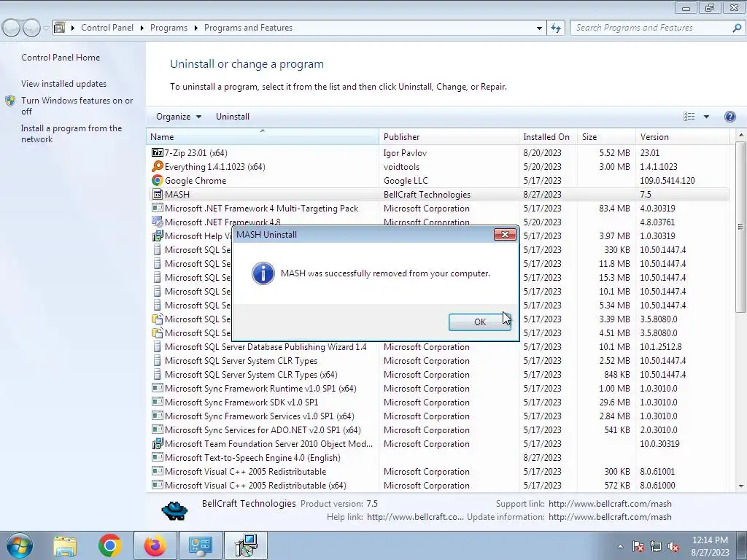This screenshot has height=560, width=747.
Task: Click the refresh button next to address bar
Action: [555, 28]
